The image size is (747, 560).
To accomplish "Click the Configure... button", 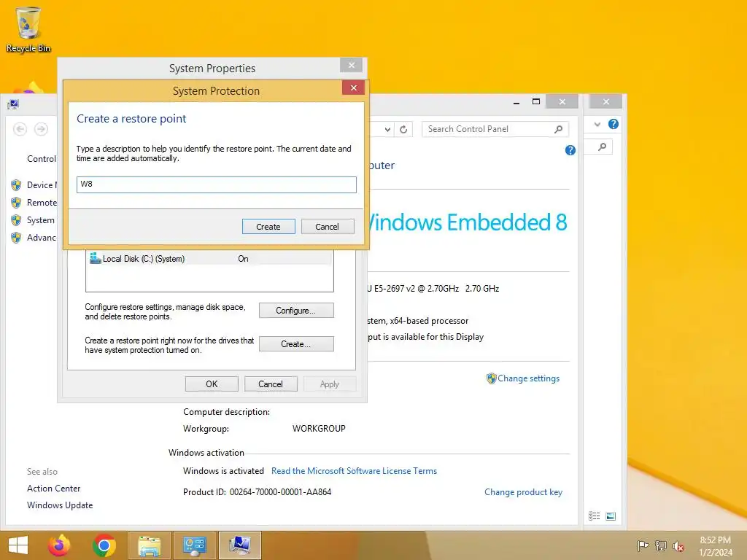I will [296, 311].
